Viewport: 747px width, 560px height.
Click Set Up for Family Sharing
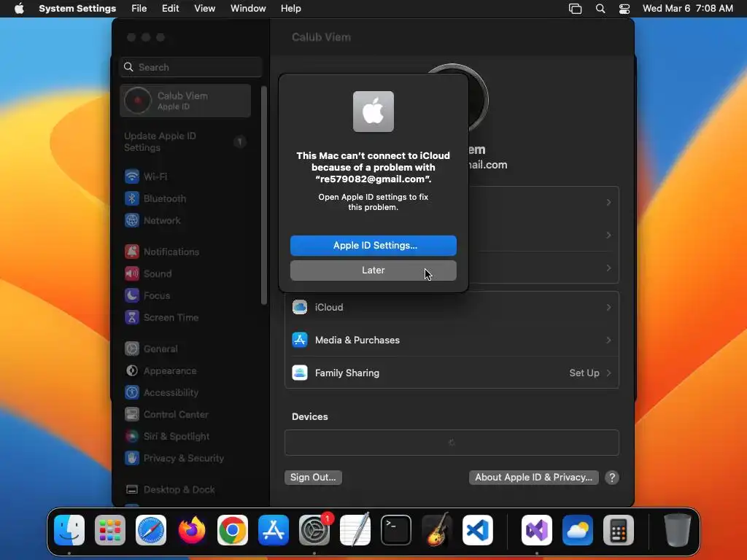tap(584, 373)
